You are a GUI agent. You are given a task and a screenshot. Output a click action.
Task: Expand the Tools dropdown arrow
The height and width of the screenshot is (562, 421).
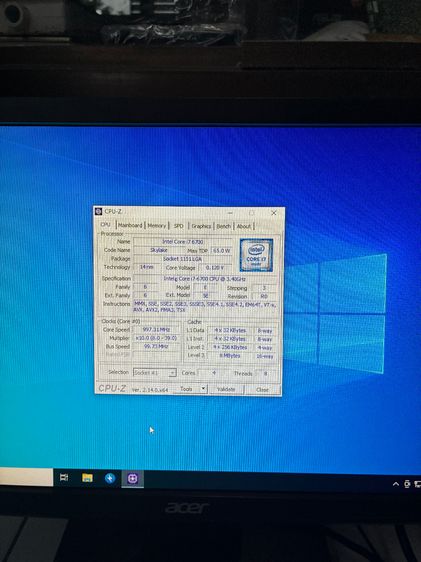(x=204, y=389)
